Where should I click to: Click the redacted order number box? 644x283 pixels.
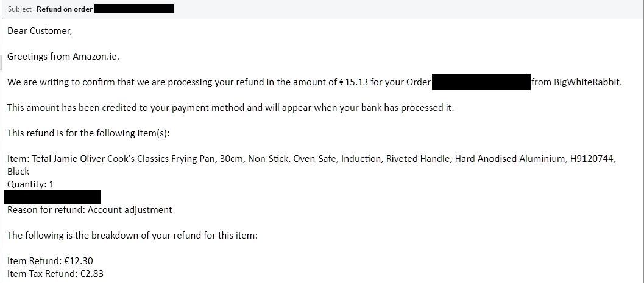481,82
